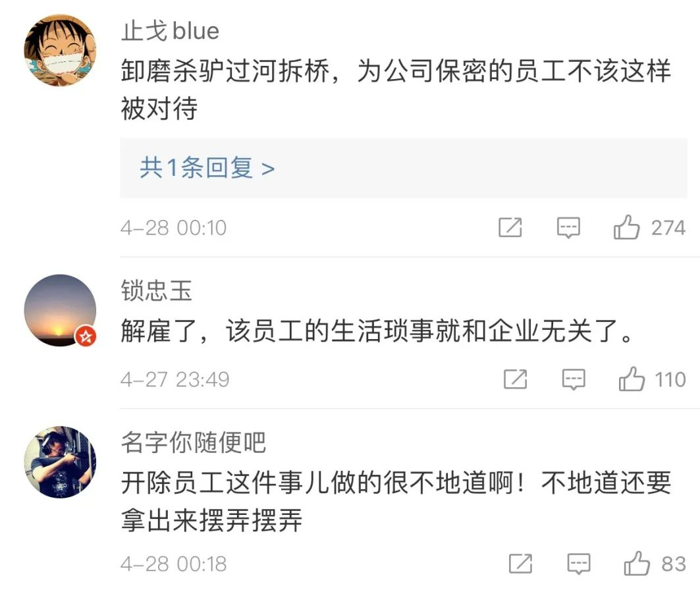Click username 名字你随便吧
700x590 pixels.
(x=194, y=443)
